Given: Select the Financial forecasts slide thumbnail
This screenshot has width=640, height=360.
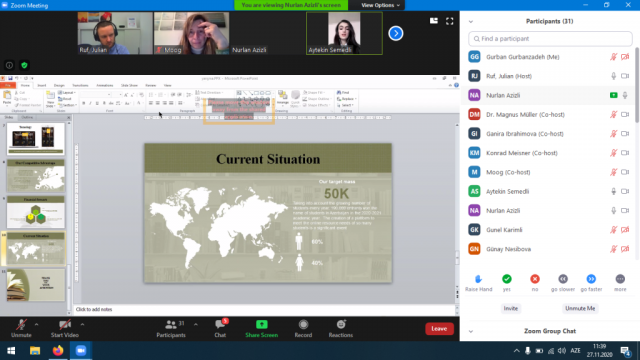Looking at the screenshot, I should point(36,212).
